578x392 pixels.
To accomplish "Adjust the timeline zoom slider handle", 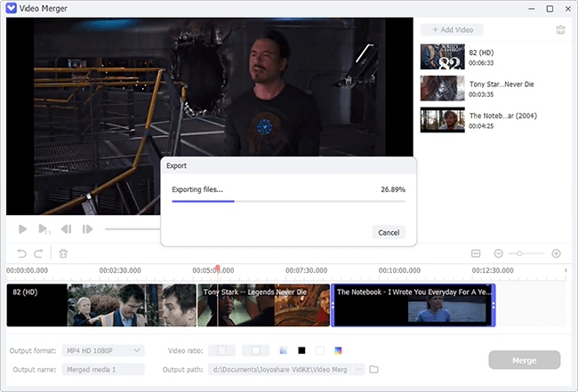I will [519, 253].
